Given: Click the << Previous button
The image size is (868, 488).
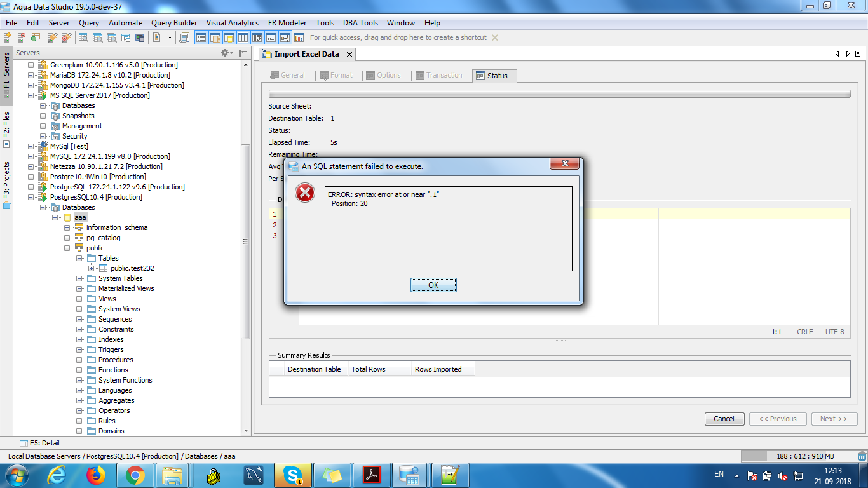Looking at the screenshot, I should point(778,419).
